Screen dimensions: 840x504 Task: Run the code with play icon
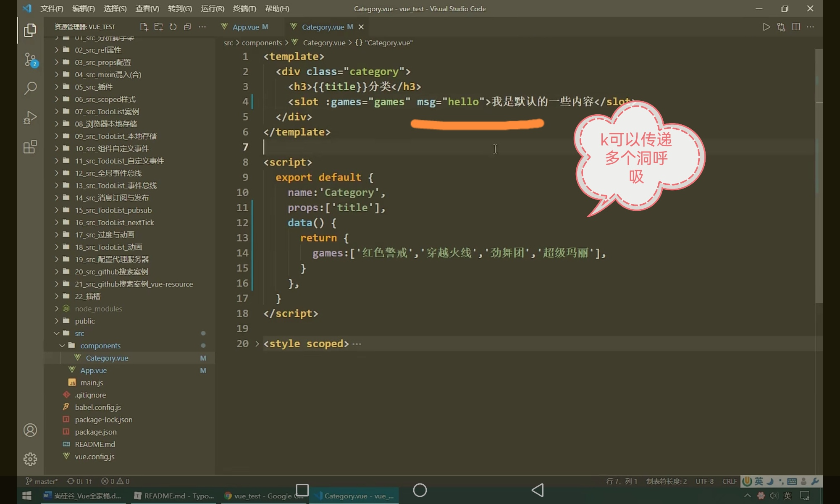click(766, 27)
